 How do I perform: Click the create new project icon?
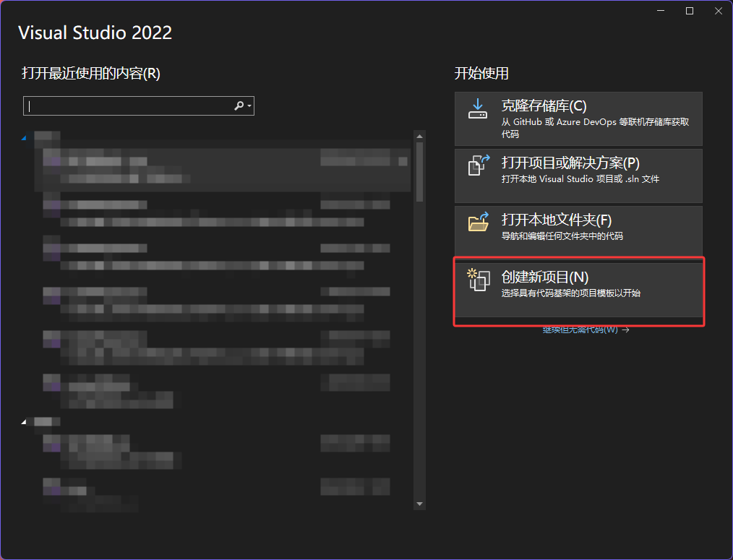pyautogui.click(x=479, y=279)
